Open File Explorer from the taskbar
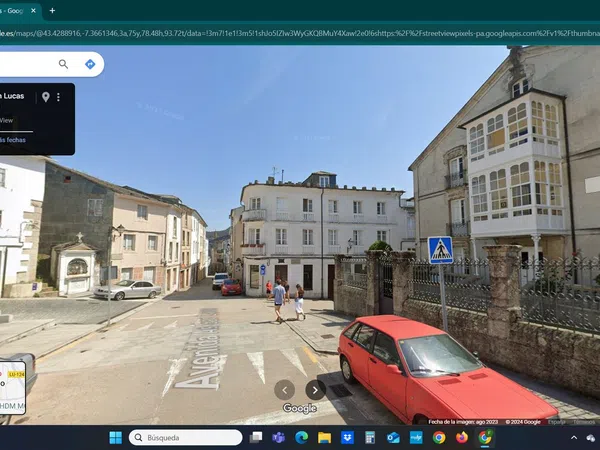Screen dimensions: 600x450 click(x=324, y=438)
